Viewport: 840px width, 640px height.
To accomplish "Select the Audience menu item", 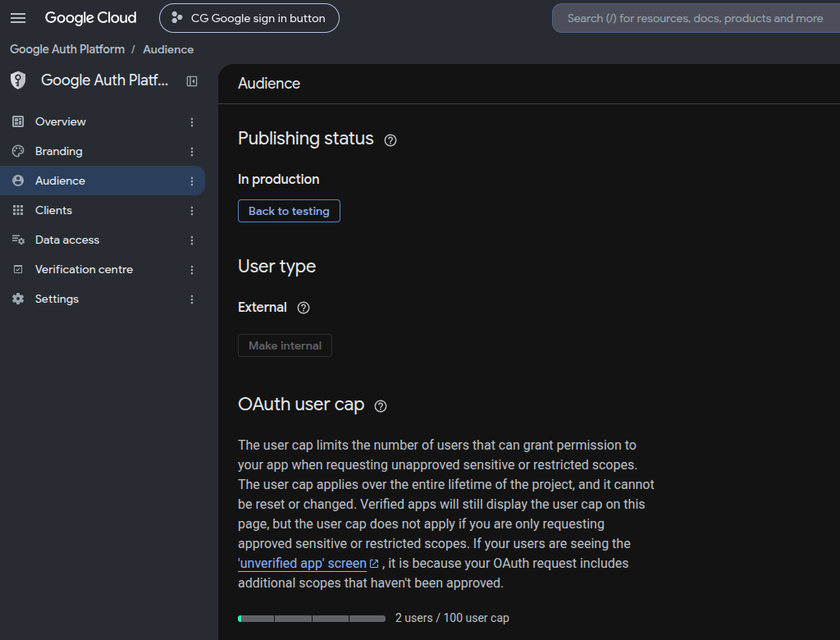I will 103,181.
